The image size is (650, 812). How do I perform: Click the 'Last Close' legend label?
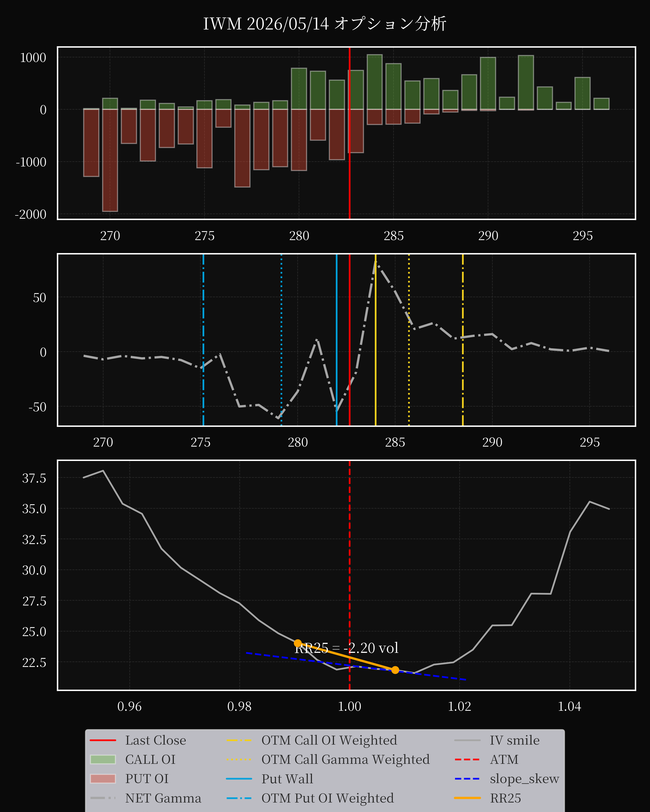click(x=156, y=740)
